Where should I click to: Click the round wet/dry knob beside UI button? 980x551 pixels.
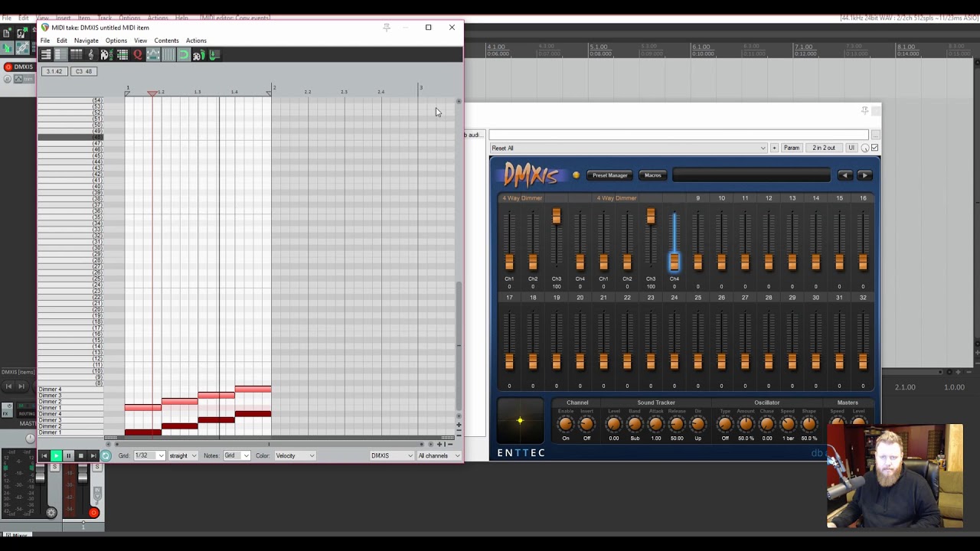pyautogui.click(x=865, y=148)
